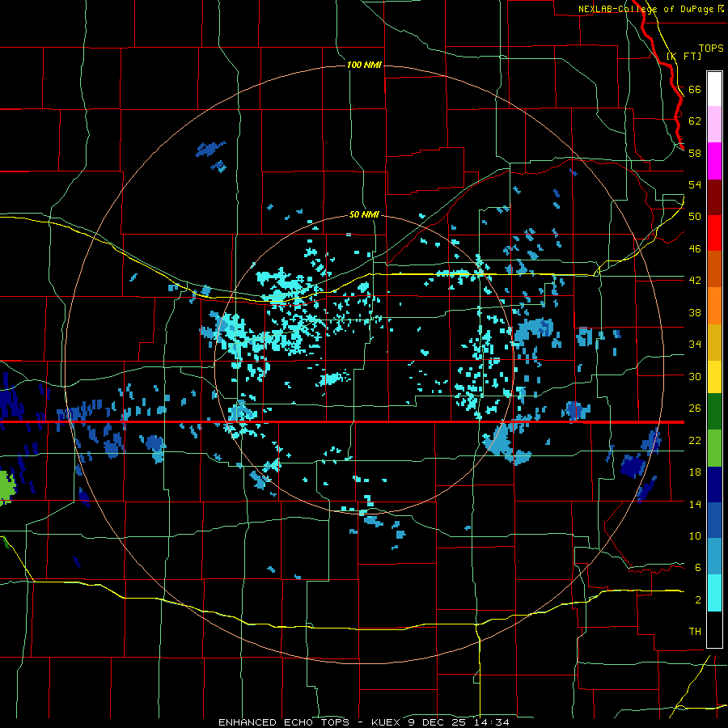Click the 14 legend value
Image resolution: width=728 pixels, height=728 pixels.
pos(695,504)
